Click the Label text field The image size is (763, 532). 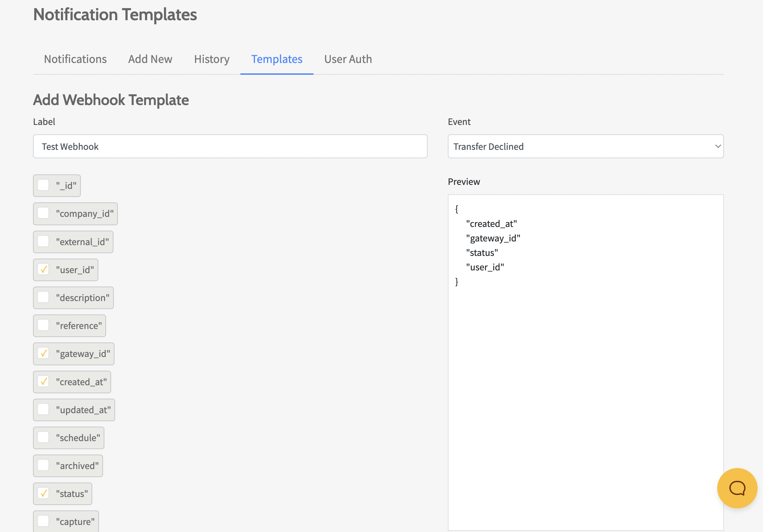coord(230,146)
